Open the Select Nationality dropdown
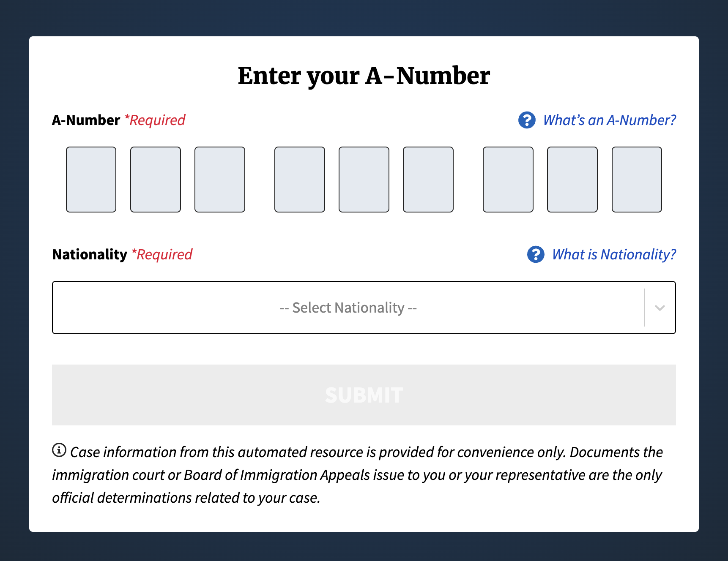Image resolution: width=728 pixels, height=561 pixels. point(364,308)
